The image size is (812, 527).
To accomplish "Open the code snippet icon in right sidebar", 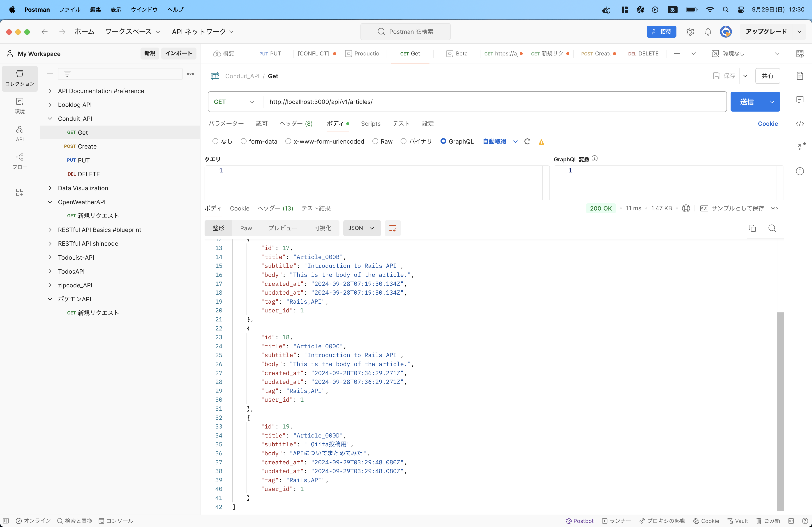I will (800, 123).
